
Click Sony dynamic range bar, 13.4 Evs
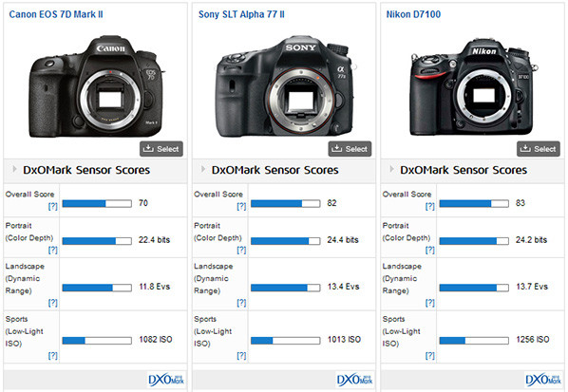tap(286, 288)
